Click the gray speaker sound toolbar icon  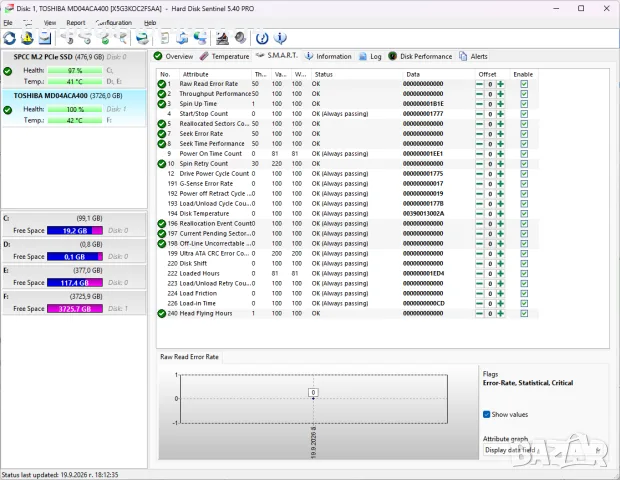[240, 38]
